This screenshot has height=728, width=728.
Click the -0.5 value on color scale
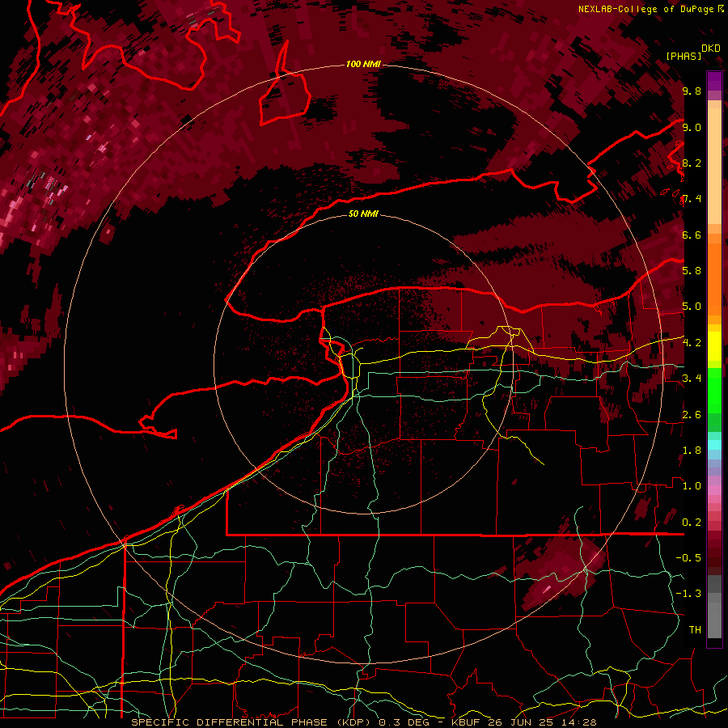tap(688, 557)
